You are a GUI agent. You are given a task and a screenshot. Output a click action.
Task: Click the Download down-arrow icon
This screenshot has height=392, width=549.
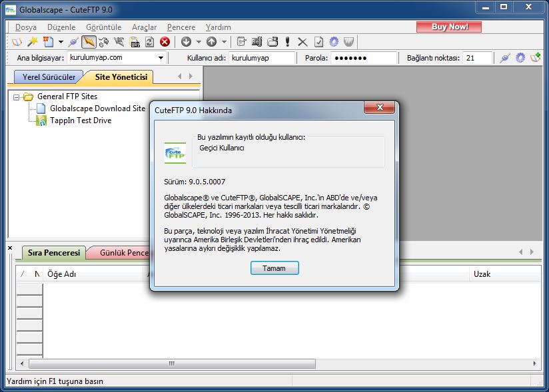pyautogui.click(x=187, y=42)
